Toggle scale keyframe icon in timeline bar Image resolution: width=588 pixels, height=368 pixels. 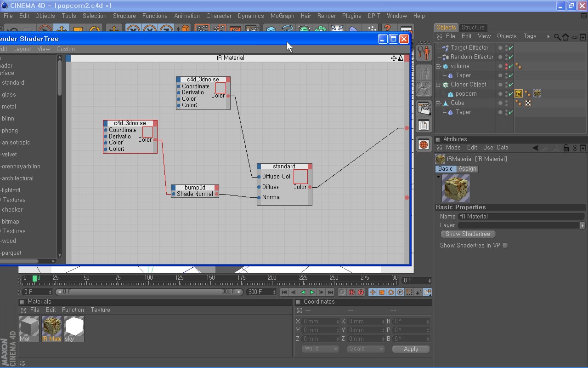(382, 292)
